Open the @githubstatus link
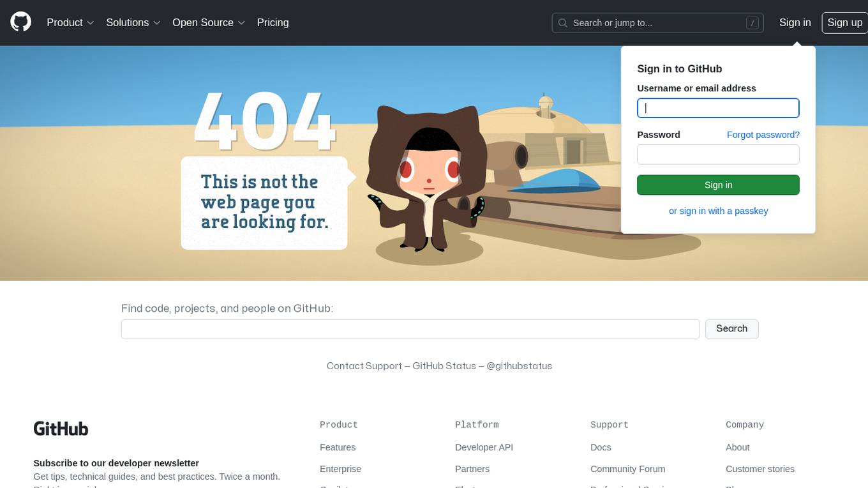The image size is (868, 488). click(519, 366)
